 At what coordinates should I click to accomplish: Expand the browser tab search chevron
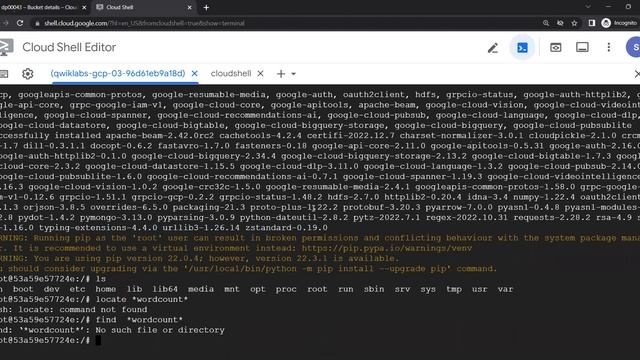pyautogui.click(x=588, y=7)
